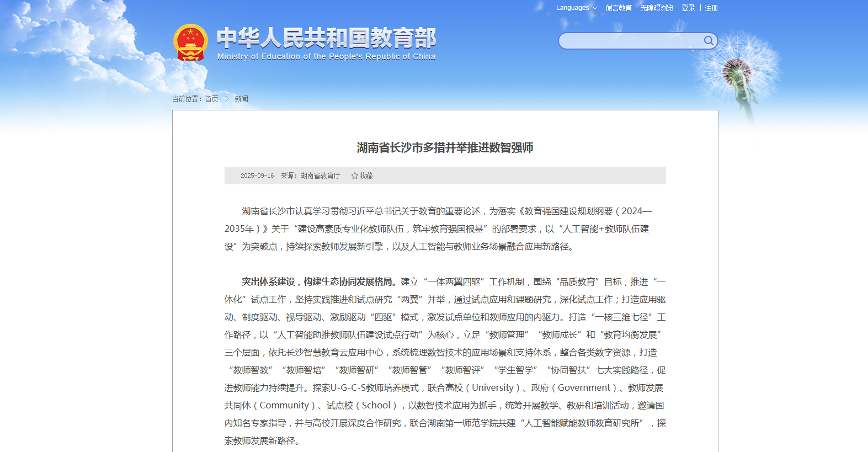
Task: Click the source text 来源：湖南省教育厅
Action: click(310, 176)
